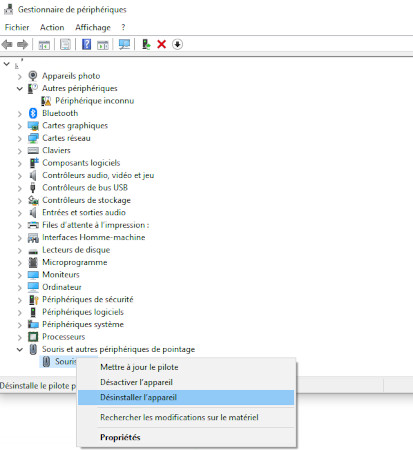The height and width of the screenshot is (450, 413).
Task: Collapse the root computer node arrow
Action: pos(7,63)
